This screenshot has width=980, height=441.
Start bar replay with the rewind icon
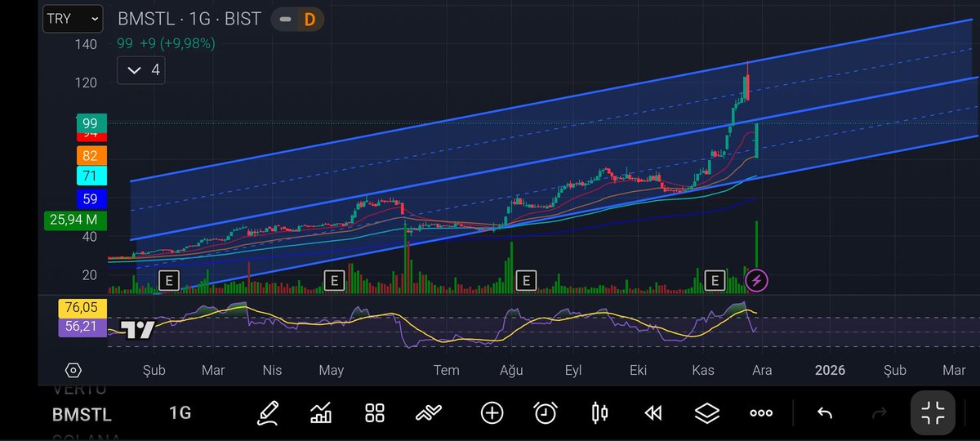tap(653, 413)
